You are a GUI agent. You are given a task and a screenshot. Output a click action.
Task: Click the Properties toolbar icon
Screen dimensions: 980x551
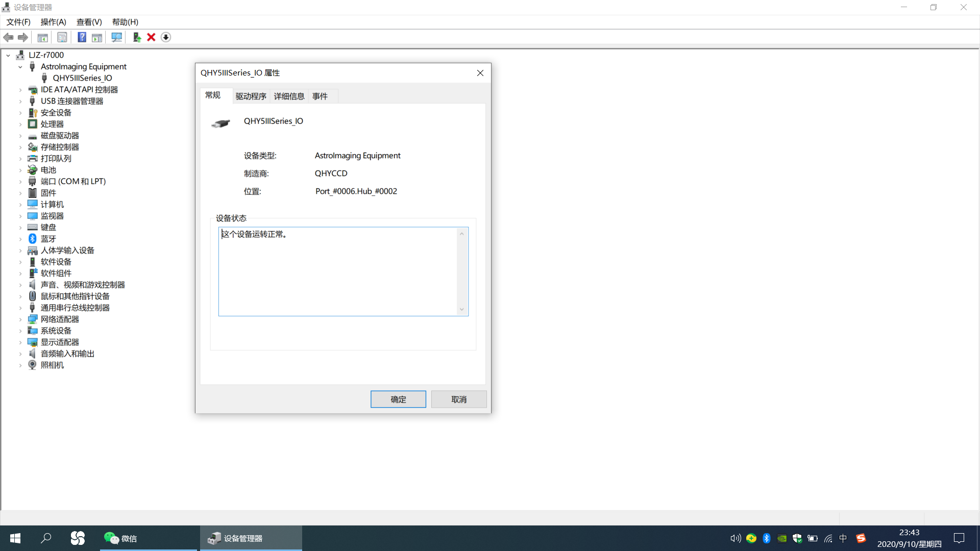(x=62, y=37)
